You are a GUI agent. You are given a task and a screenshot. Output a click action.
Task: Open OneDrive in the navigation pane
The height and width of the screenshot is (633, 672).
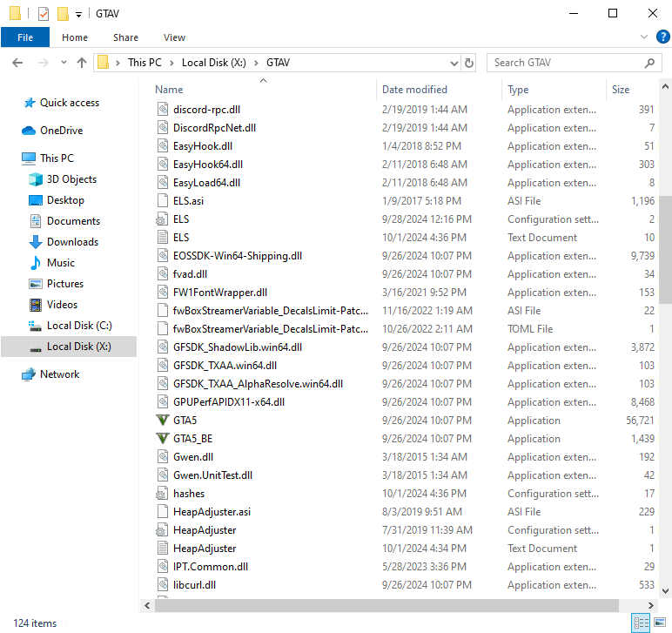(61, 131)
